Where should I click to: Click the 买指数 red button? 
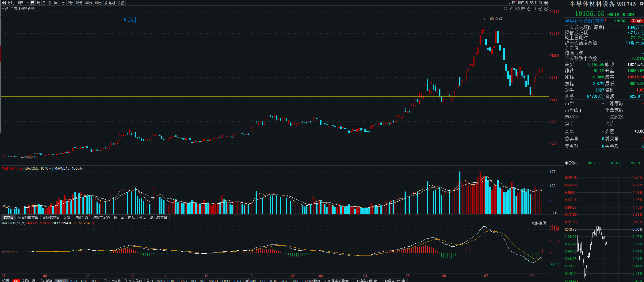click(x=636, y=21)
